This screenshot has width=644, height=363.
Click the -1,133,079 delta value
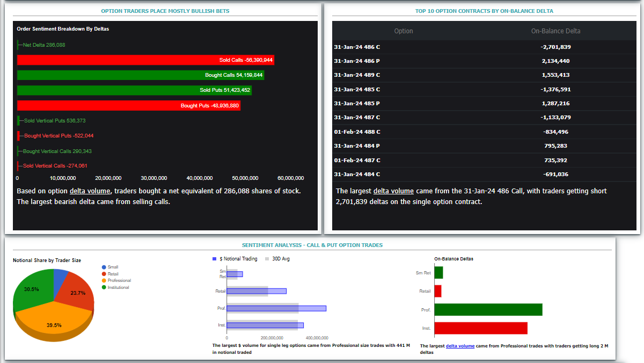tap(555, 118)
